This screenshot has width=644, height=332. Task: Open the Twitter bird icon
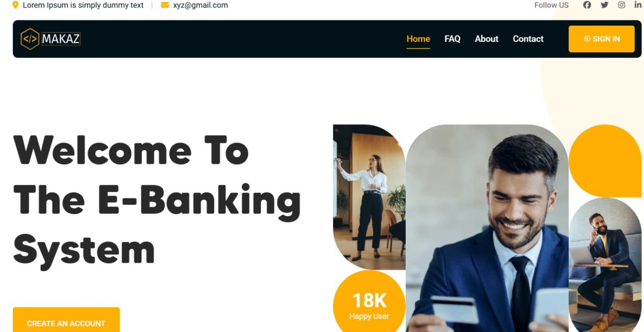pos(604,5)
